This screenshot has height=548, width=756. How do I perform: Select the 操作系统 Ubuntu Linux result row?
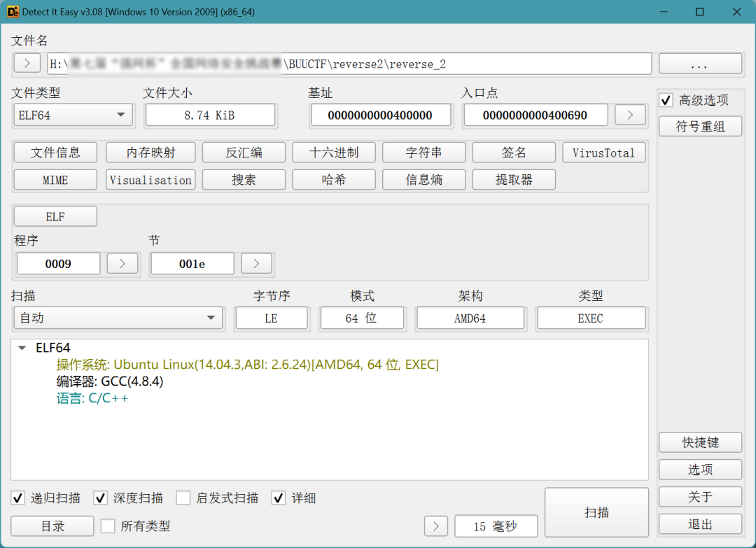pos(247,365)
